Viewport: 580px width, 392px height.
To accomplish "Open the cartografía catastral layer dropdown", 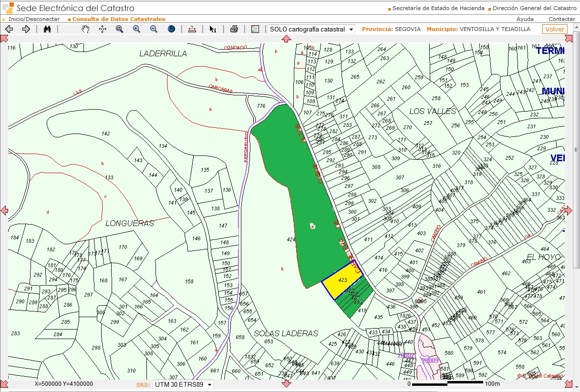I will click(x=311, y=29).
